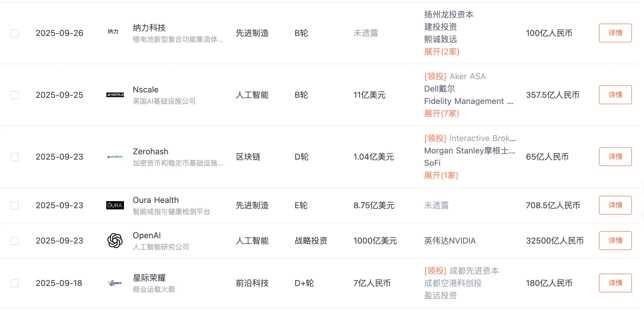
Task: Toggle the Oura Health row checkbox
Action: 15,206
